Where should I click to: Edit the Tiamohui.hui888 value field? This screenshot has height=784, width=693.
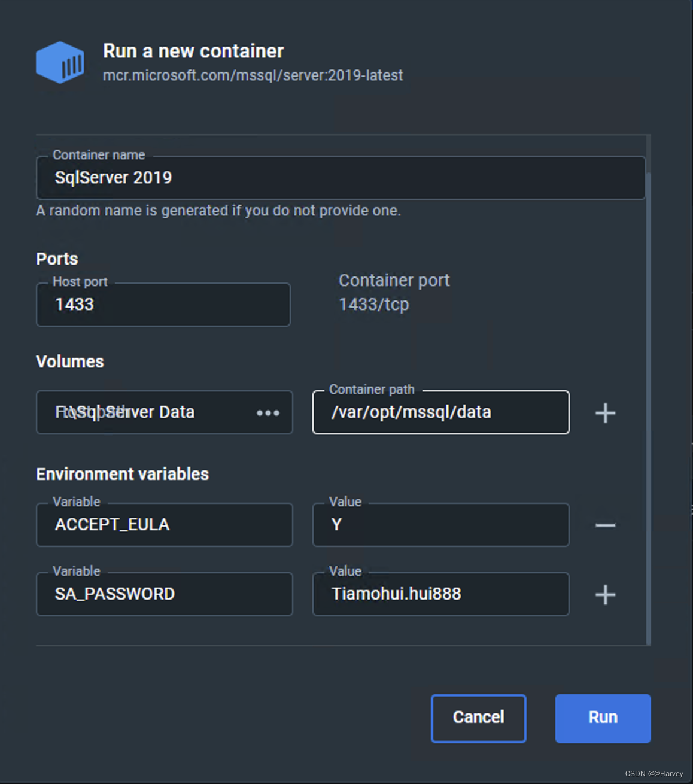tap(440, 594)
